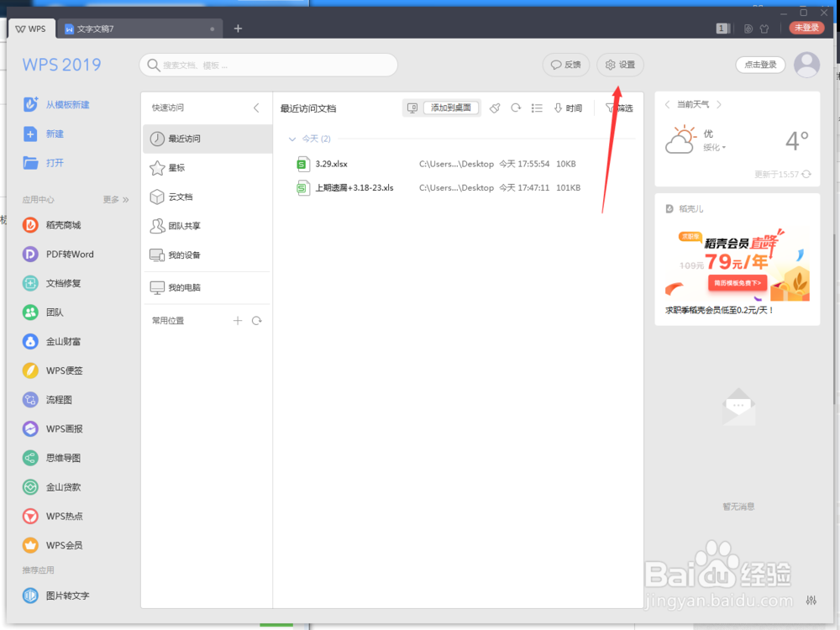Go to previous weather card arrow

click(x=667, y=104)
